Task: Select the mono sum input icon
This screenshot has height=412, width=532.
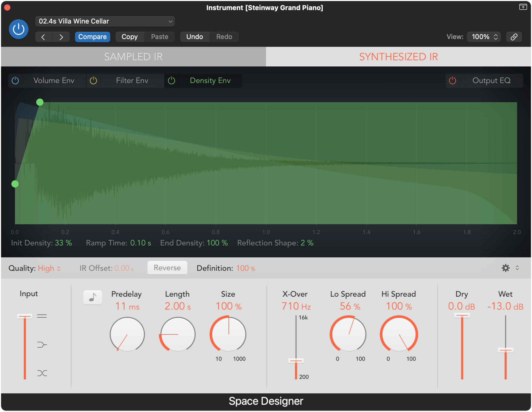Action: tap(42, 345)
